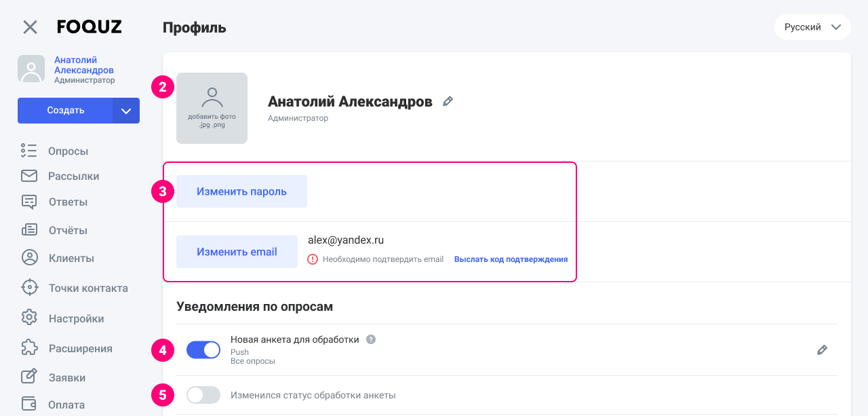This screenshot has width=868, height=416.
Task: Click the Рассылки envelope icon
Action: [x=28, y=176]
